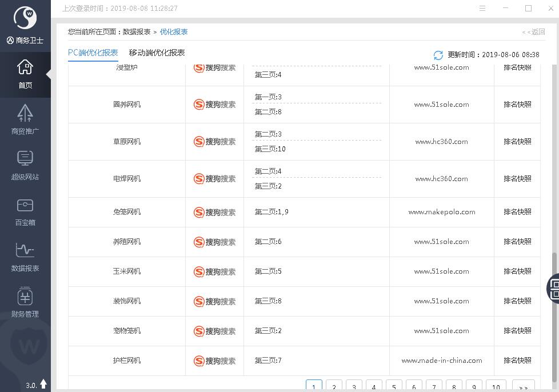Click the 返回 back link
559x392 pixels.
tap(533, 32)
